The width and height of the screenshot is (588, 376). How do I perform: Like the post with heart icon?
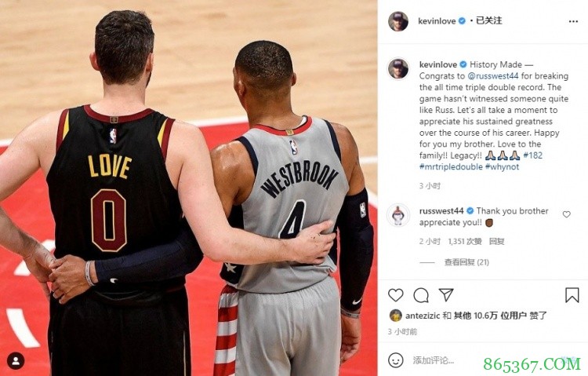tap(395, 295)
